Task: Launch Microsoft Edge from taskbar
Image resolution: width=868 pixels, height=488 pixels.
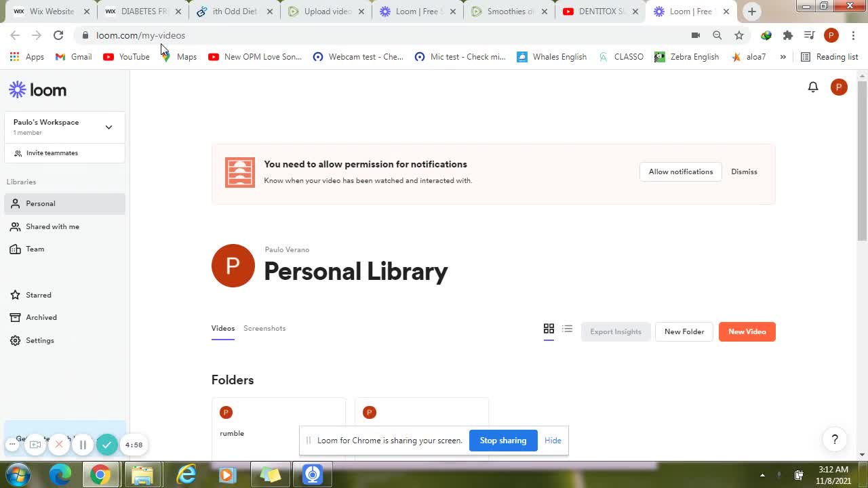Action: (60, 474)
